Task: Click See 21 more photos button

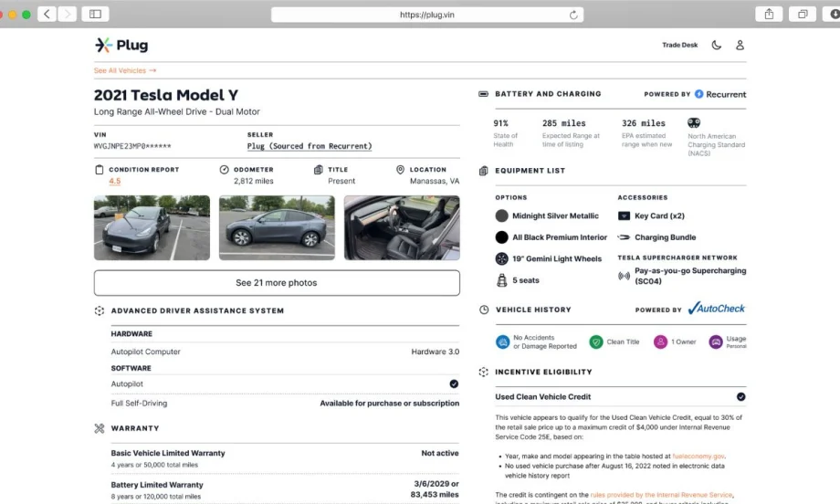Action: (x=277, y=283)
